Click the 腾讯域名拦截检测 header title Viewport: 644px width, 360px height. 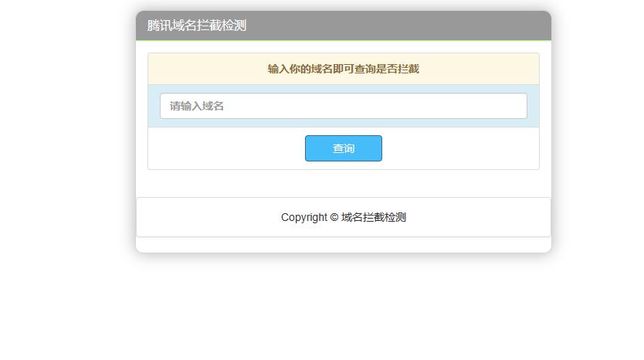click(x=197, y=25)
